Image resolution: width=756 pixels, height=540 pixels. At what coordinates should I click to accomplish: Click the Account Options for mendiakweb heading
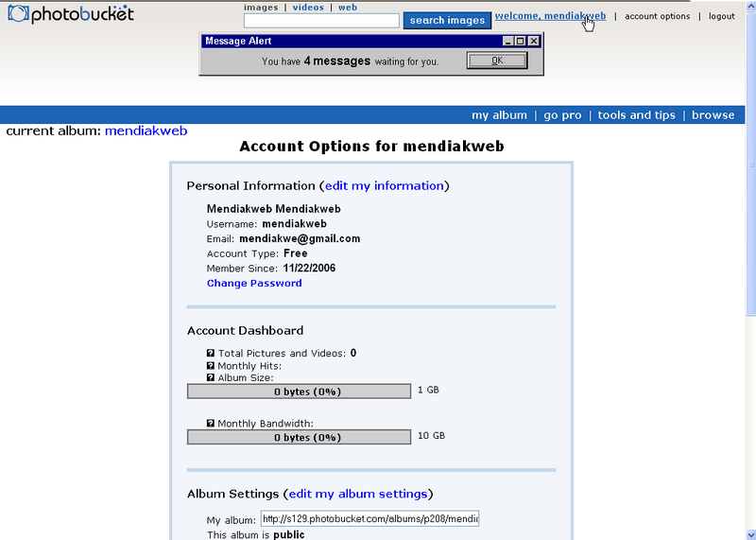point(371,147)
